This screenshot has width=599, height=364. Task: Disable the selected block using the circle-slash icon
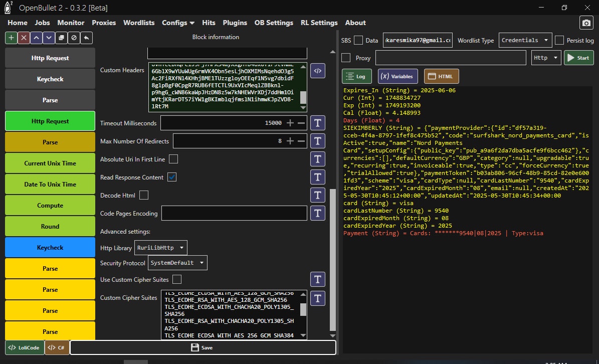click(74, 38)
